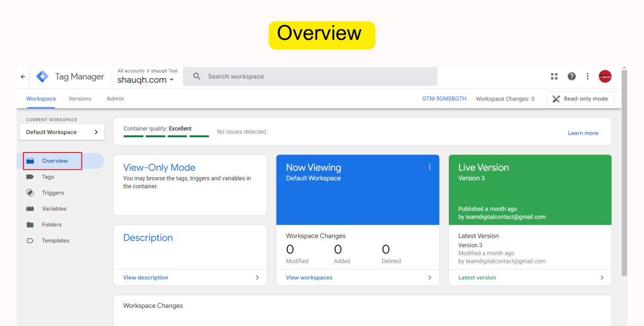
Task: Click the chevron next to View description
Action: pyautogui.click(x=257, y=278)
